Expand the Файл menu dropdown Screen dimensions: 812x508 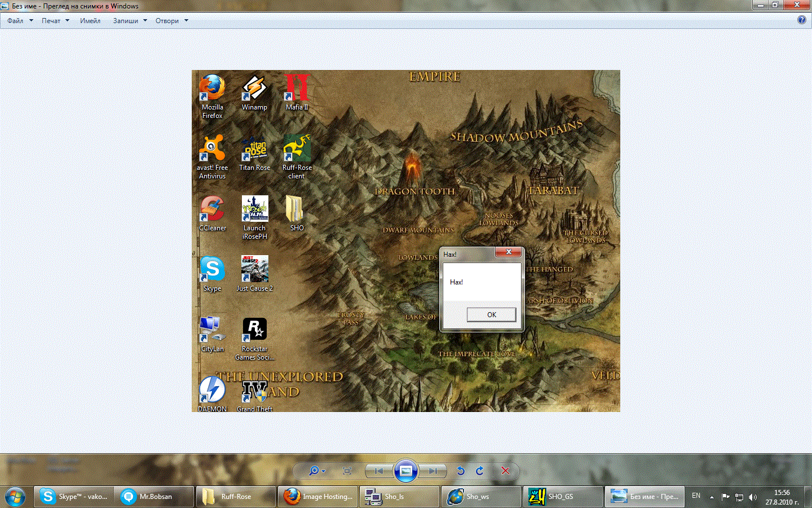[x=20, y=21]
